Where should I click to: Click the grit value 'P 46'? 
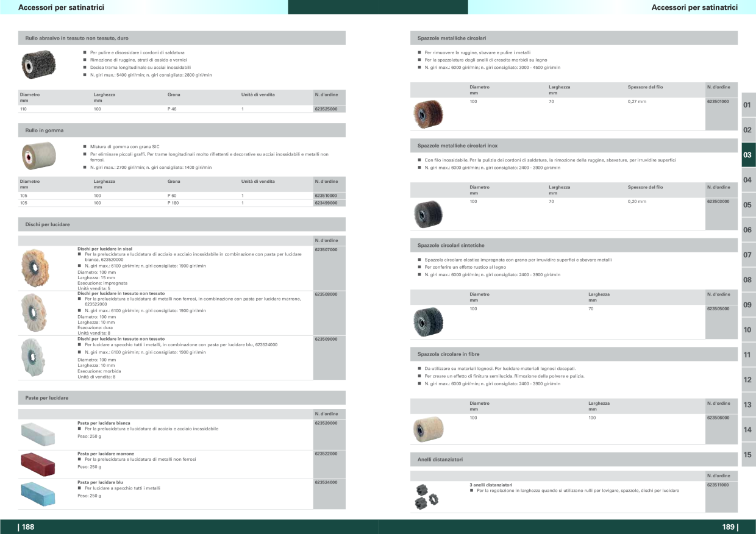pyautogui.click(x=172, y=109)
